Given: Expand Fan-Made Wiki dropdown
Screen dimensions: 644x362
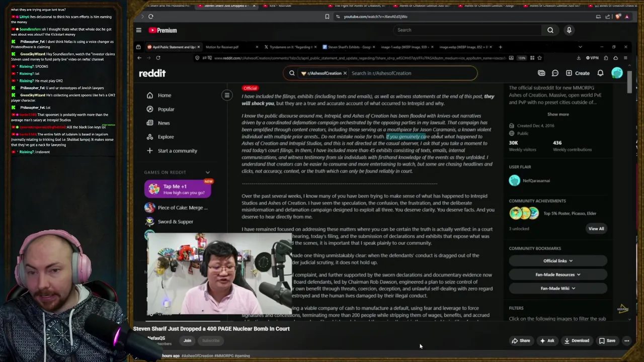Looking at the screenshot, I should 558,289.
